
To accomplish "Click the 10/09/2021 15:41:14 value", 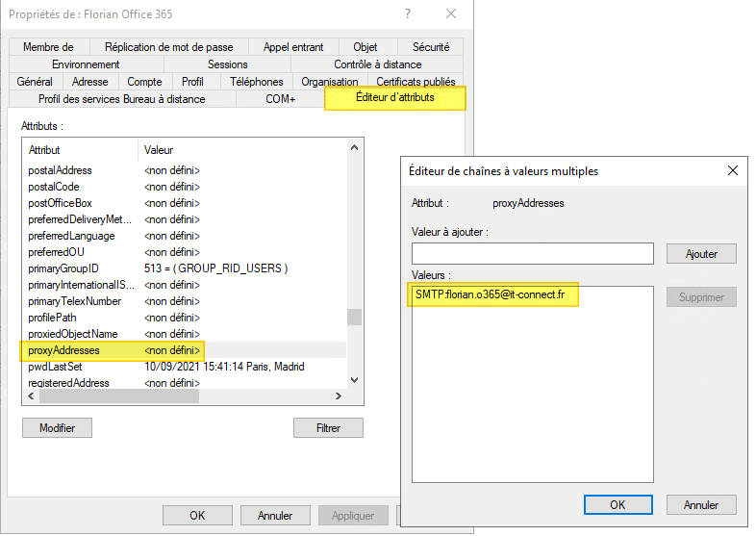I will [224, 367].
